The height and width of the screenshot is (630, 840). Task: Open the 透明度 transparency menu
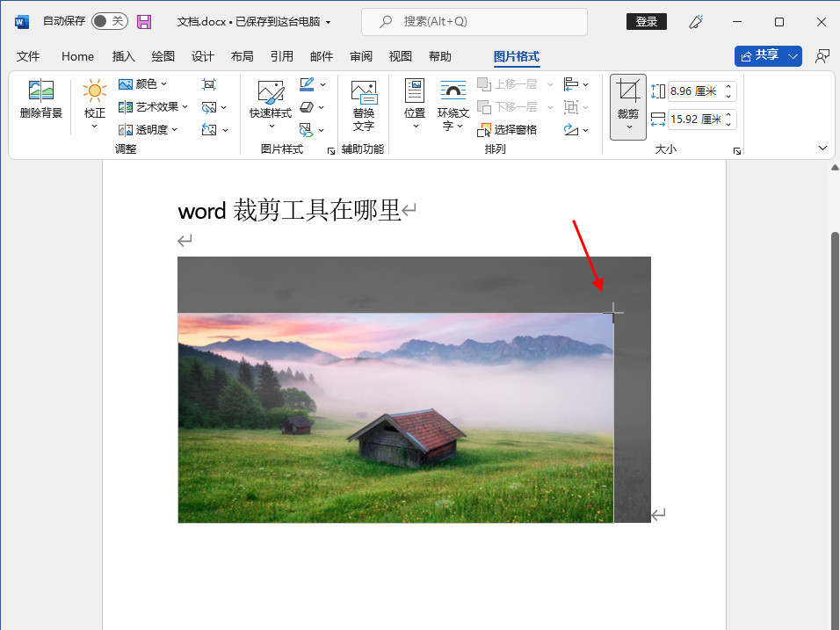[x=148, y=130]
